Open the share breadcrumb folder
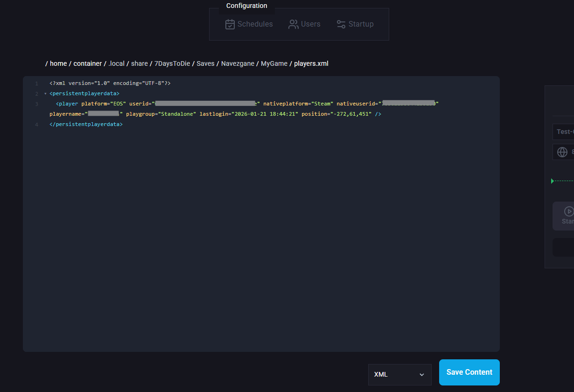This screenshot has width=574, height=392. [x=140, y=63]
